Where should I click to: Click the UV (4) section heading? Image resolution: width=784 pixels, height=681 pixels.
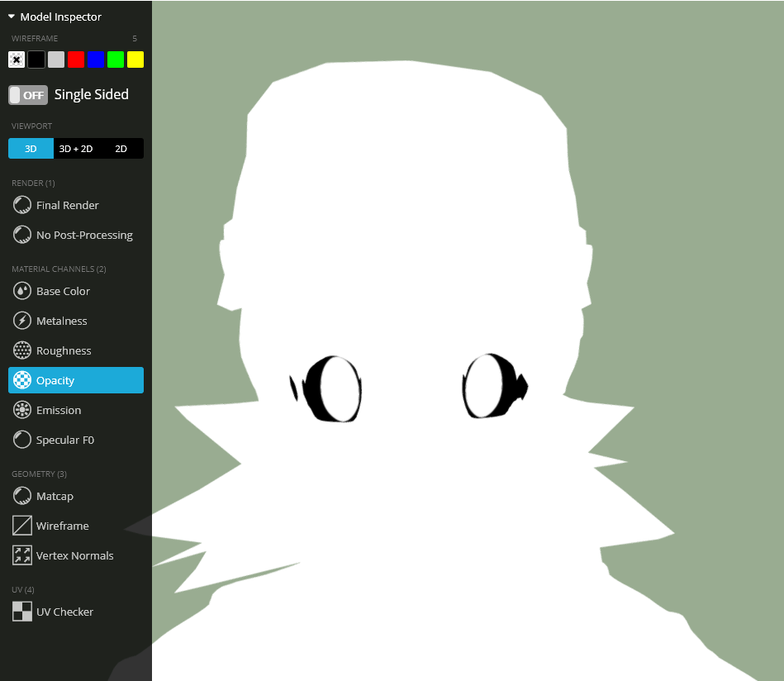23,590
